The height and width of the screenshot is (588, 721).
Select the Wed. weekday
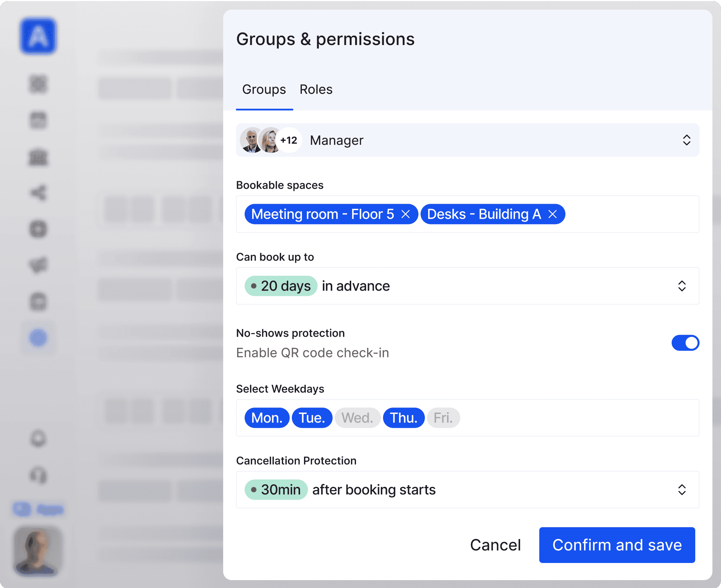(x=357, y=417)
